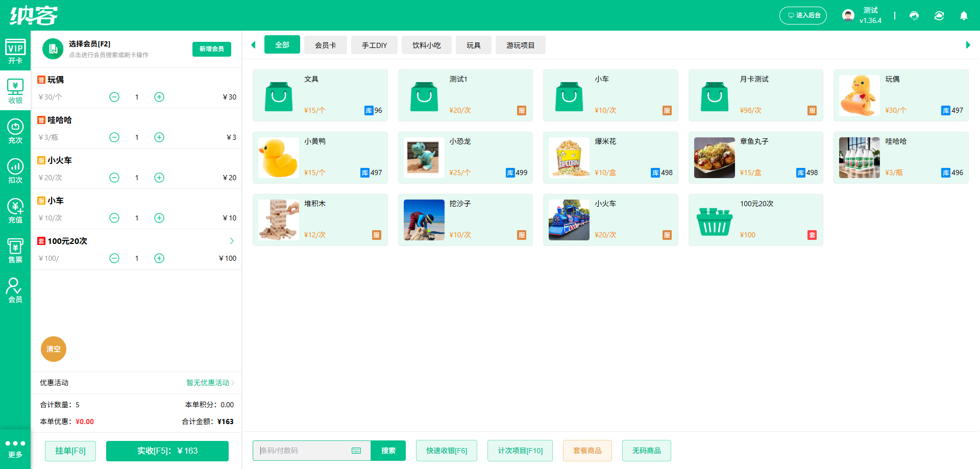Click the customer service headset icon
Screen dimensions: 980x469
click(x=914, y=15)
